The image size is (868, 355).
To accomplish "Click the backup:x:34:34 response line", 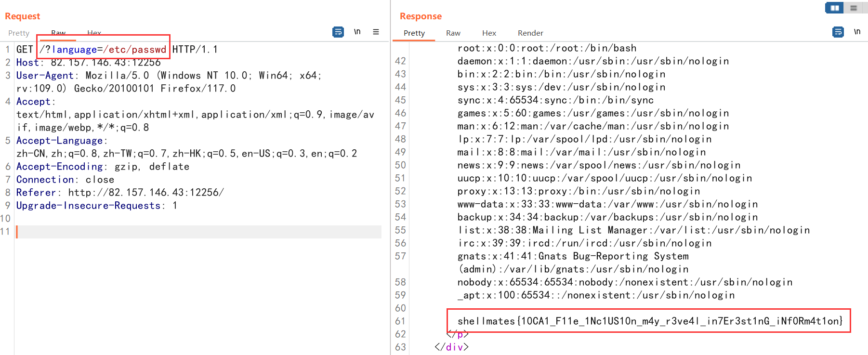I will pyautogui.click(x=607, y=217).
